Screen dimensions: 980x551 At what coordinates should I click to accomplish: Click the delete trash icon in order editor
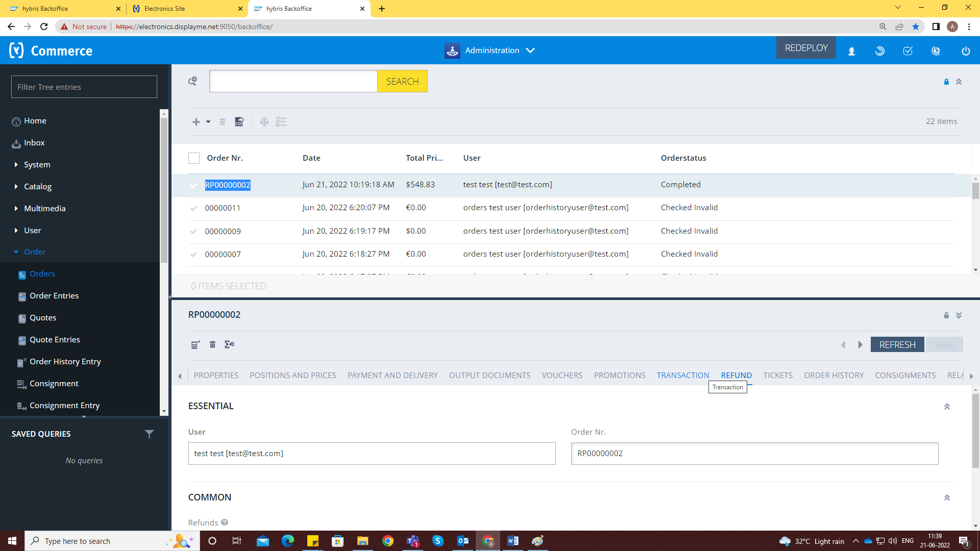212,345
